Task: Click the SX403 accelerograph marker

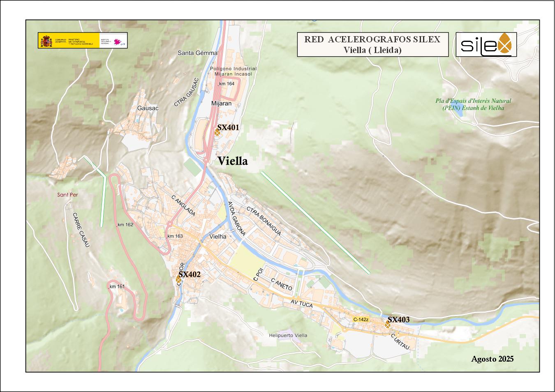Action: [x=388, y=325]
